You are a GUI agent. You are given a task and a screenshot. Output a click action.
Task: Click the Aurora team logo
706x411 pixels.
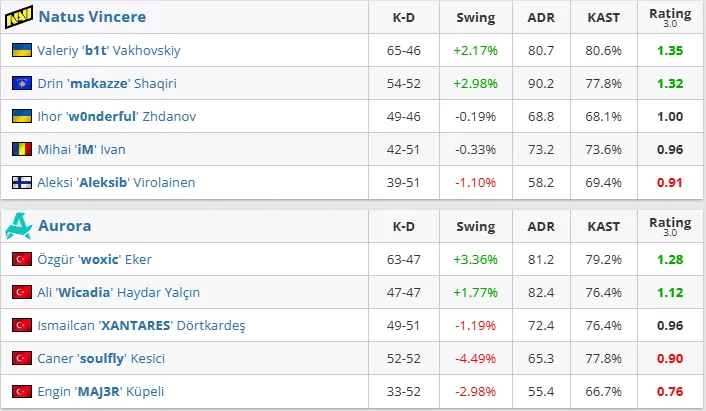(x=19, y=225)
